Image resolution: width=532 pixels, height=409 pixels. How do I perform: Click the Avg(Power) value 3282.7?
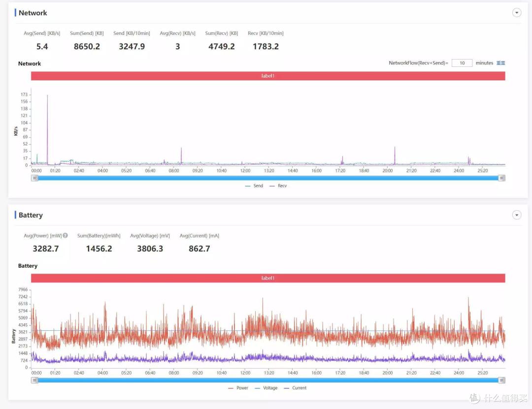coord(46,249)
